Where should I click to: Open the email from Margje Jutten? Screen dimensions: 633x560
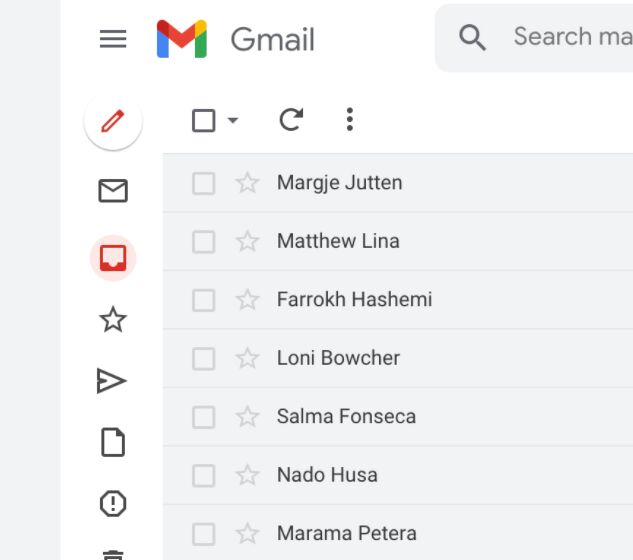[398, 183]
